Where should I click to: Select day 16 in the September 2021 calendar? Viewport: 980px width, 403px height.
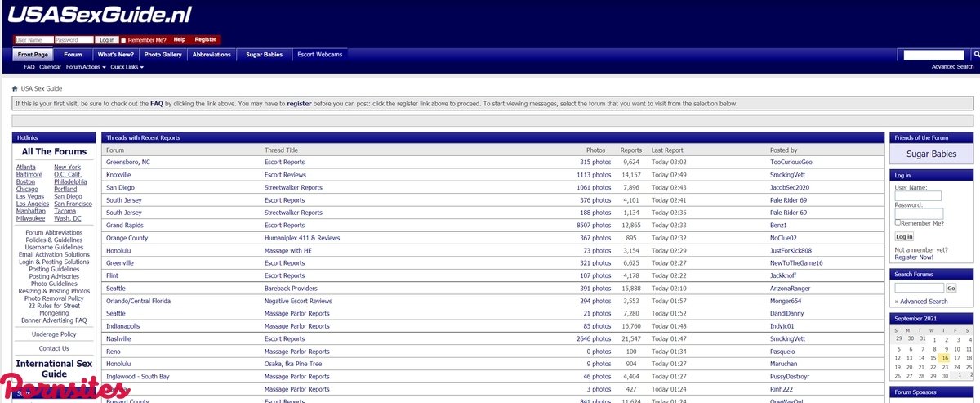(944, 358)
